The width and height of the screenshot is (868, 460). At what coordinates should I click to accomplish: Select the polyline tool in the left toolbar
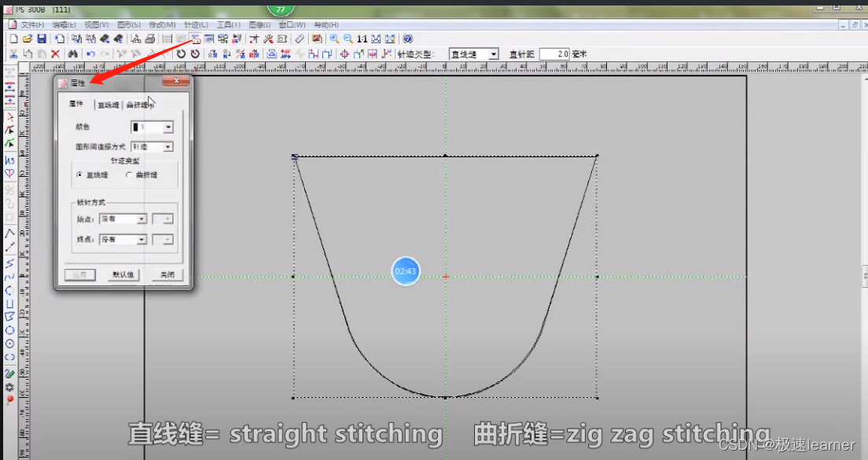(9, 233)
